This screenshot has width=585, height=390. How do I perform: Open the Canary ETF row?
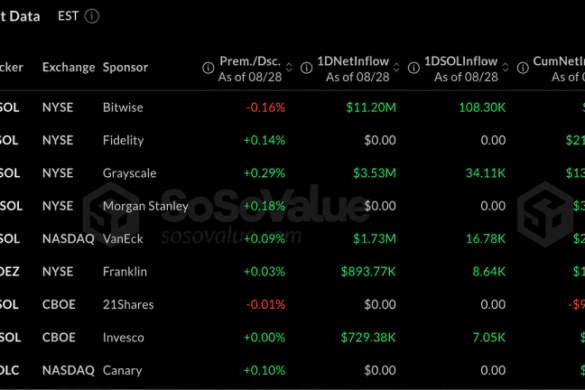pyautogui.click(x=292, y=370)
